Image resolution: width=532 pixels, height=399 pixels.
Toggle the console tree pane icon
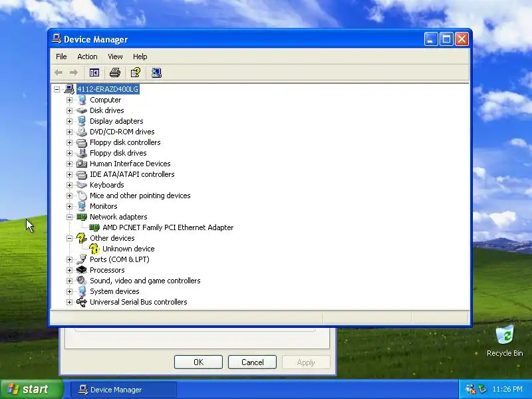click(94, 72)
